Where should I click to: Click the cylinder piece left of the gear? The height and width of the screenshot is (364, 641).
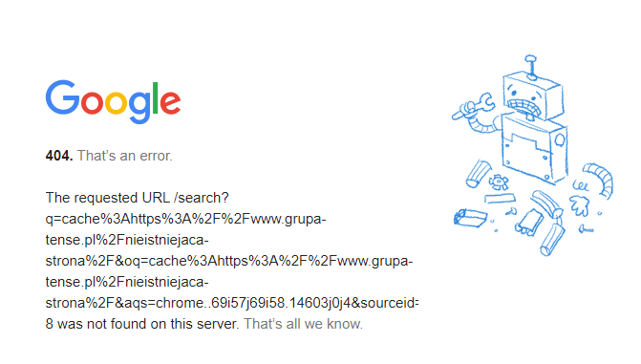pyautogui.click(x=479, y=174)
